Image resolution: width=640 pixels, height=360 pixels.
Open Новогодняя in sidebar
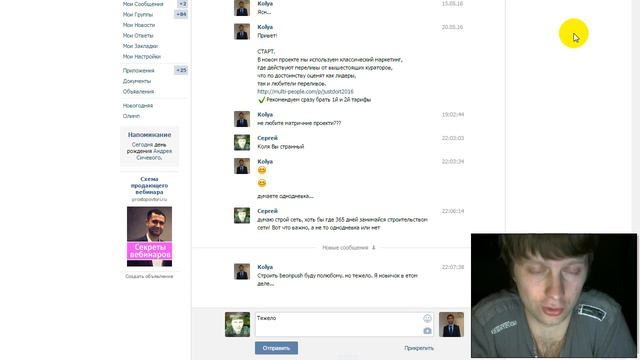point(138,106)
